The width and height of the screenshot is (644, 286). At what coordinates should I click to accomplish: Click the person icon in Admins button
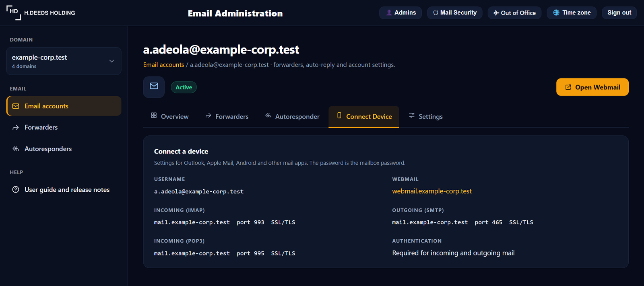389,12
